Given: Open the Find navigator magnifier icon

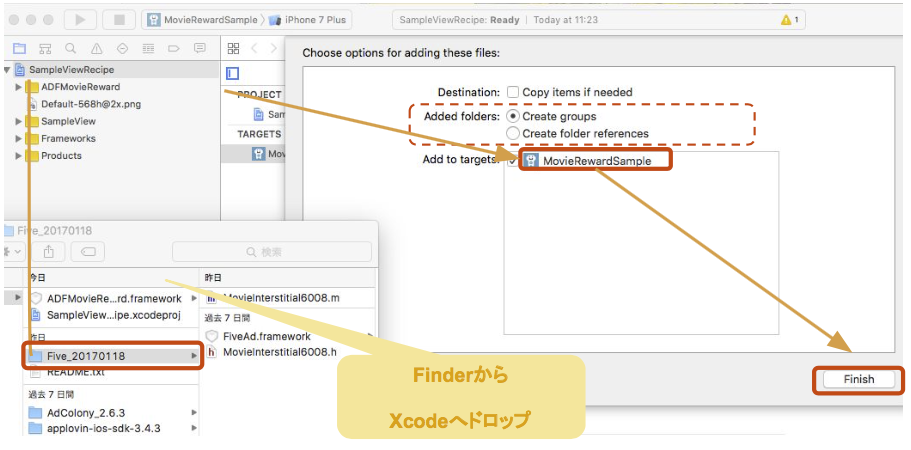Looking at the screenshot, I should coord(70,48).
